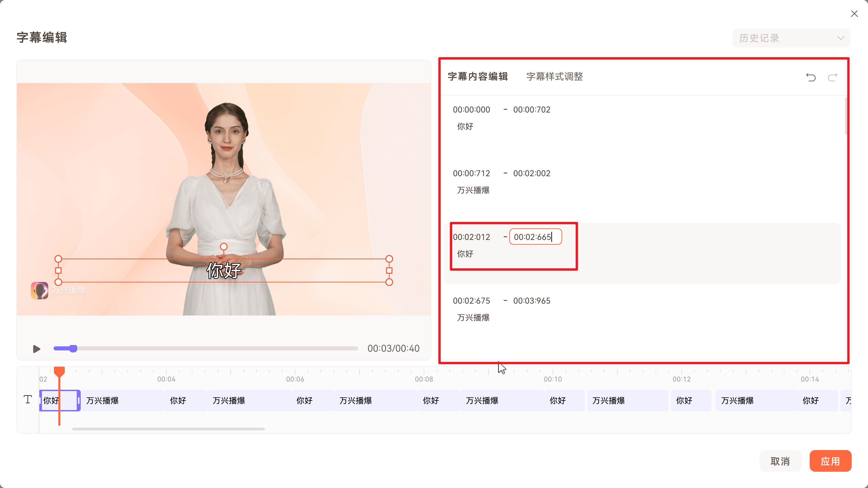Switch to the 字幕样式调整 tab
Screen dimensions: 868x488
pos(554,76)
